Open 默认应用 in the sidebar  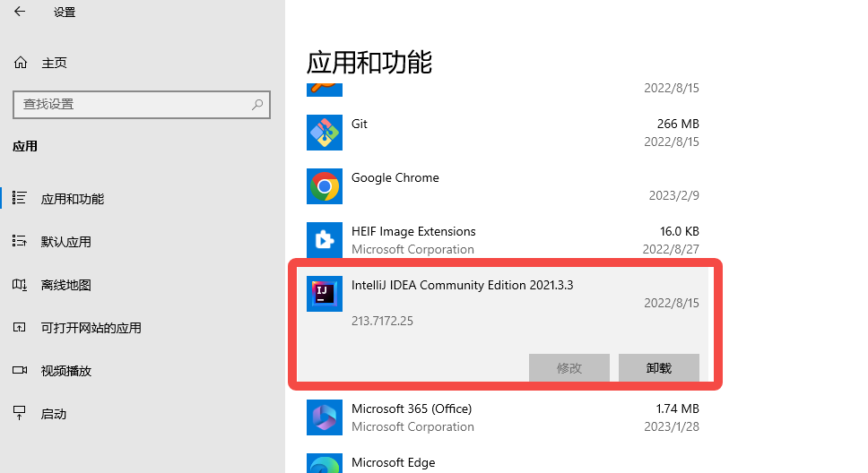point(65,242)
